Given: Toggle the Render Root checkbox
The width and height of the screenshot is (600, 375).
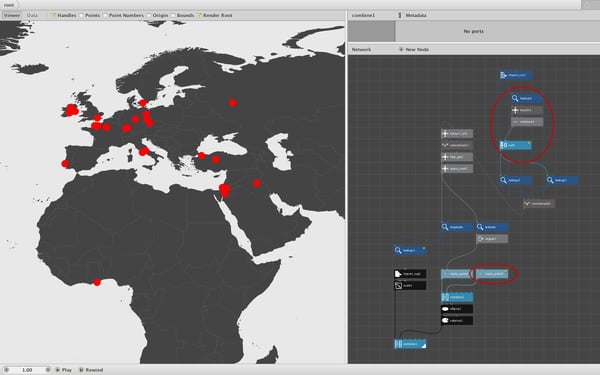Looking at the screenshot, I should point(199,15).
